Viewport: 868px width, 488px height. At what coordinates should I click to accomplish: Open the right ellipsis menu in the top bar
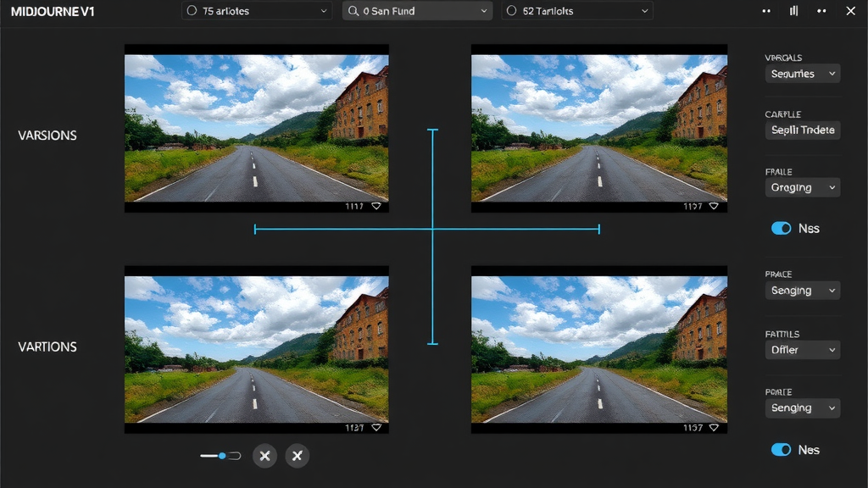[821, 11]
